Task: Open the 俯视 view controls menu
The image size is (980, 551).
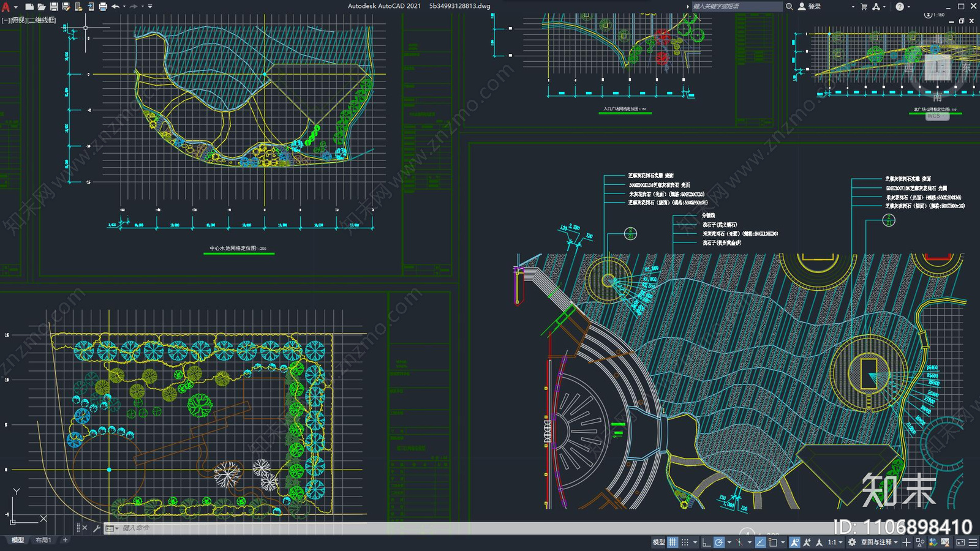Action: tap(19, 20)
